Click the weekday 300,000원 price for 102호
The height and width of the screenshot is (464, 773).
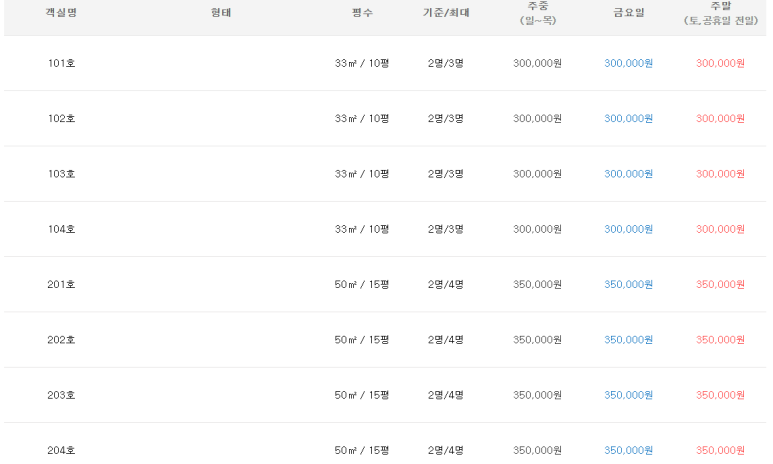point(537,118)
